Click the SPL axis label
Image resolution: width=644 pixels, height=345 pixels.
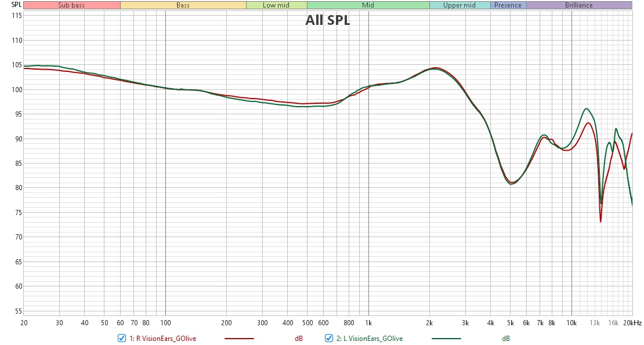click(x=16, y=5)
